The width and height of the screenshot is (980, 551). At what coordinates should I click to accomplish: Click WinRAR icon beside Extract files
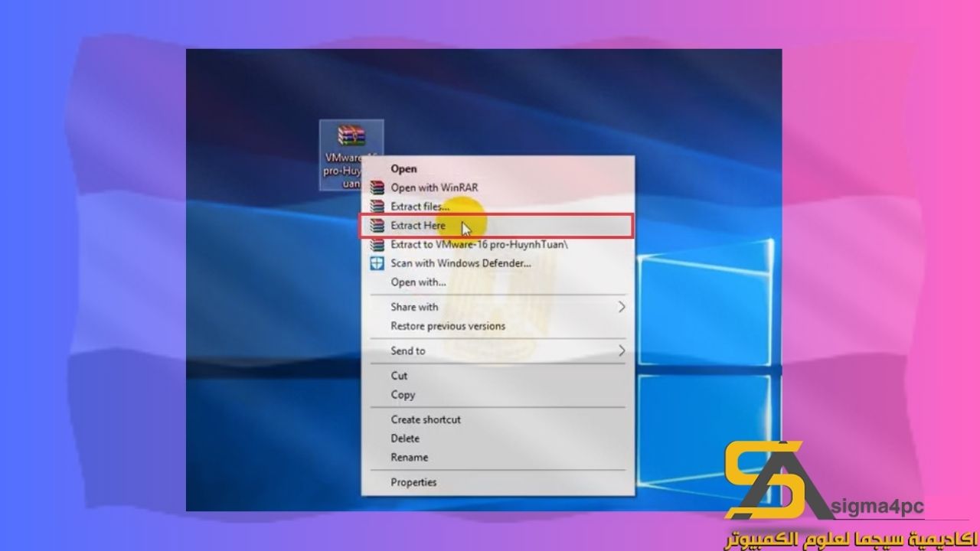(x=377, y=207)
